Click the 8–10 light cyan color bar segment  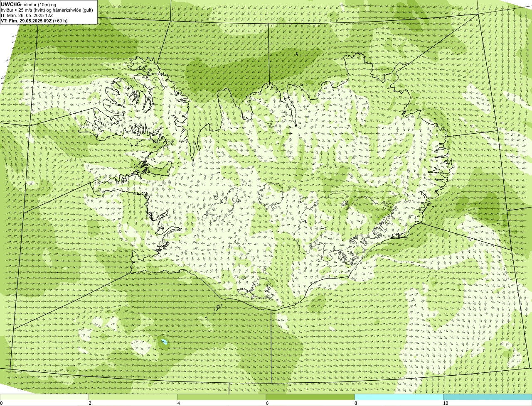click(399, 397)
